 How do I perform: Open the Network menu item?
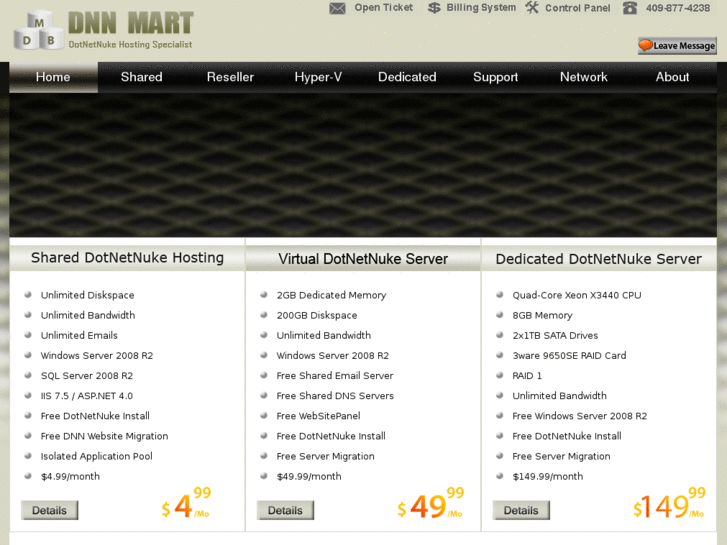[583, 77]
